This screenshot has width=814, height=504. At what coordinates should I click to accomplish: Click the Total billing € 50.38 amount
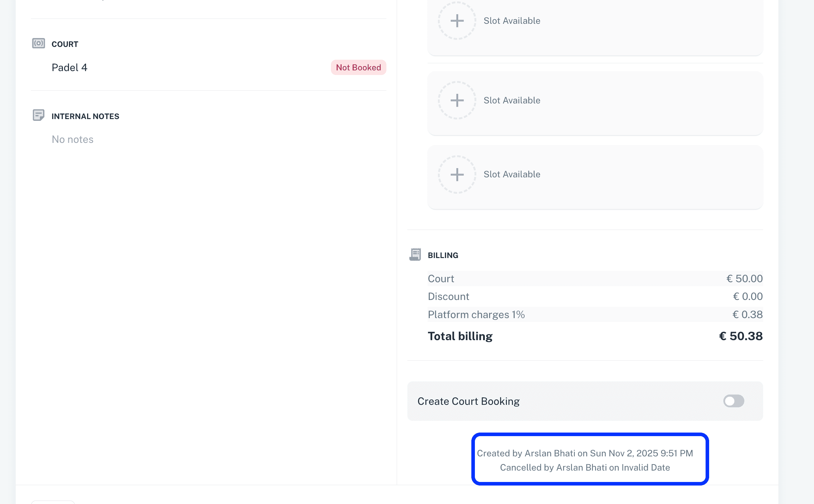tap(740, 336)
